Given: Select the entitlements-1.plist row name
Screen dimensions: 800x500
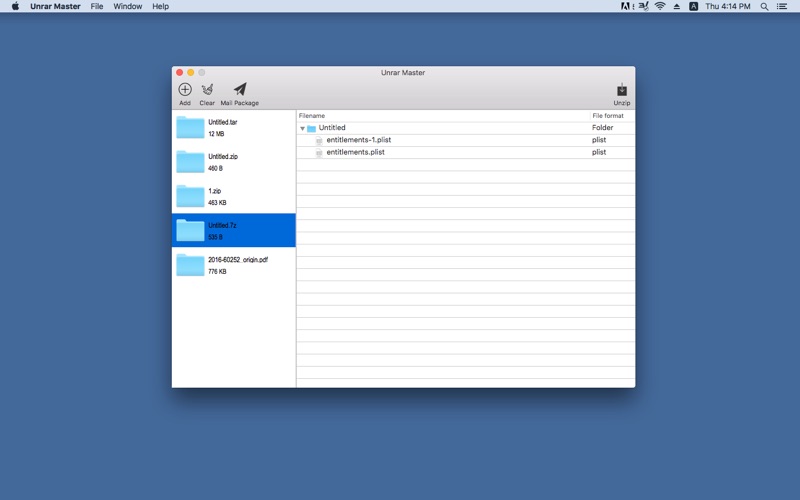Looking at the screenshot, I should click(359, 140).
